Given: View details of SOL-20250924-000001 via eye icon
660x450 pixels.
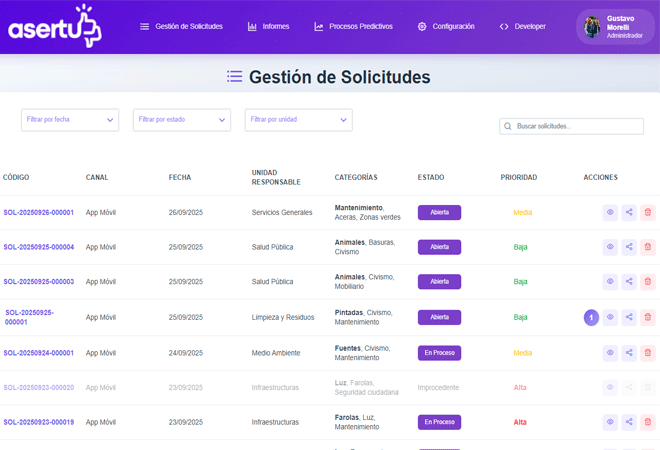Looking at the screenshot, I should pos(610,353).
